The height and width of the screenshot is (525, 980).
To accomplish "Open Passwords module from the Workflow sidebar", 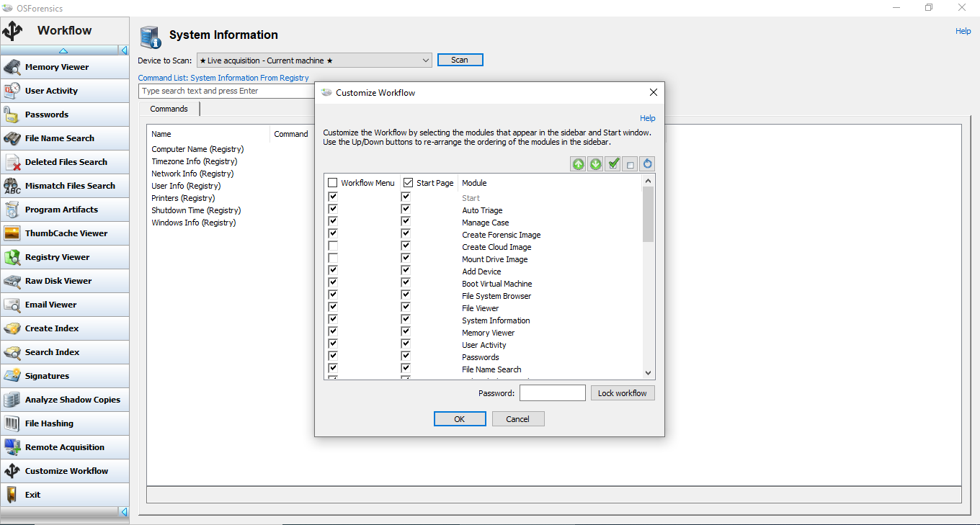I will click(65, 115).
